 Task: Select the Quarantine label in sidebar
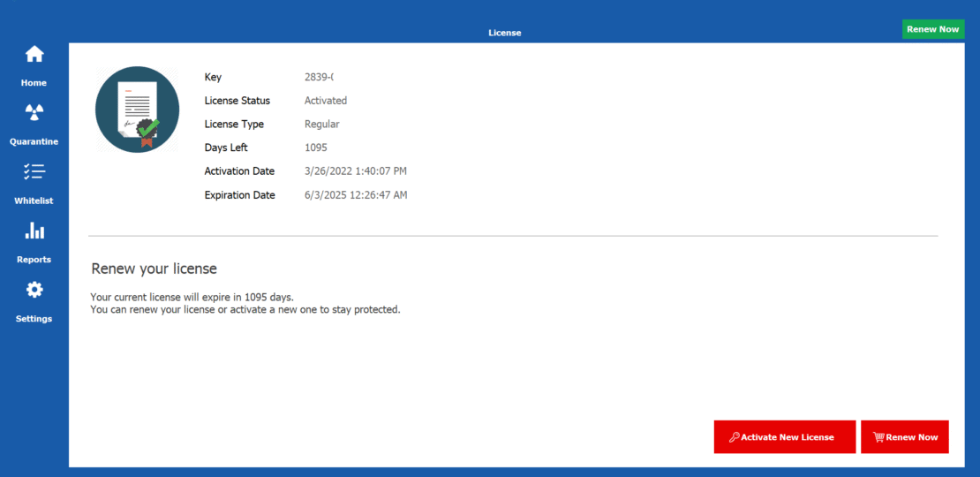coord(34,141)
